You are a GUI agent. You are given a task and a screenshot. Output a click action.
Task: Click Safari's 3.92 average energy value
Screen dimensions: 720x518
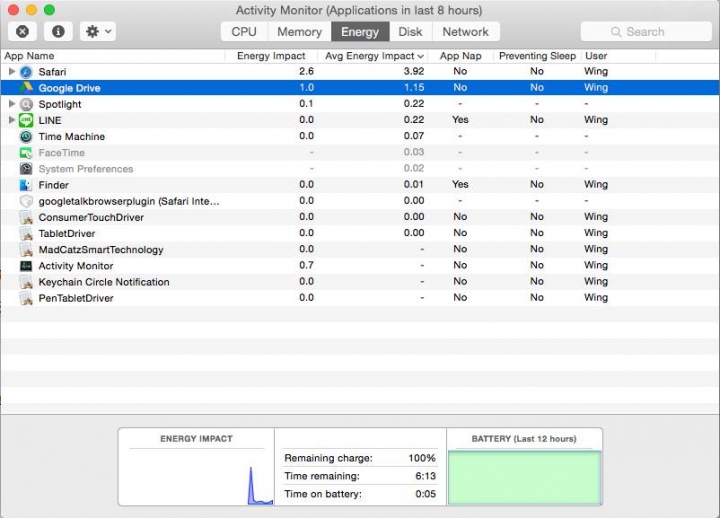tap(414, 71)
